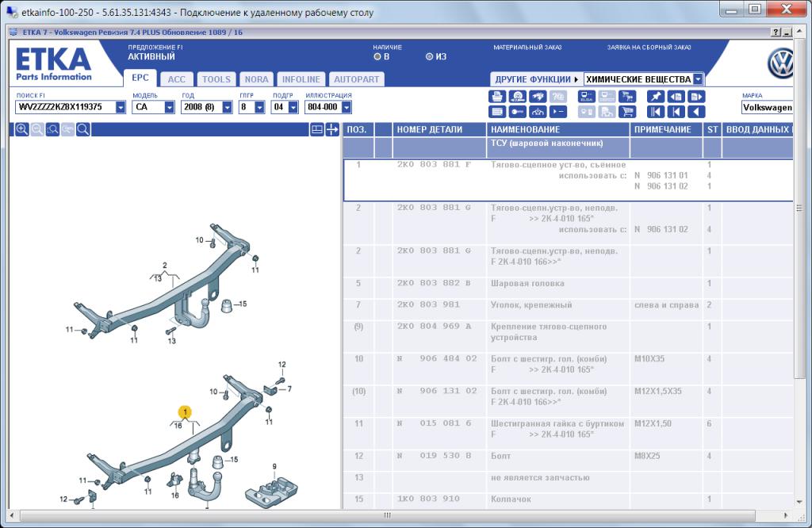Click the single-bar back arrow icon
This screenshot has width=812, height=528.
(676, 111)
